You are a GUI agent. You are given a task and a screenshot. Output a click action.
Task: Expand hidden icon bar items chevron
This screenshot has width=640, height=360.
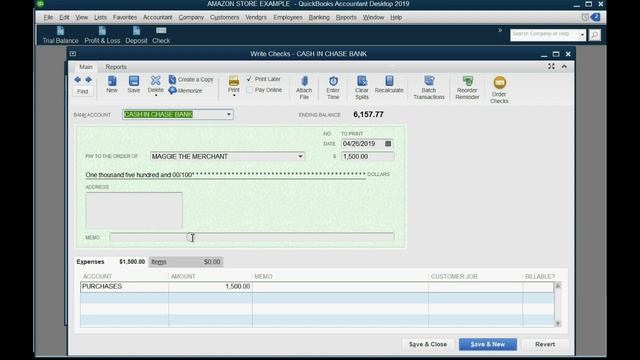[x=500, y=30]
